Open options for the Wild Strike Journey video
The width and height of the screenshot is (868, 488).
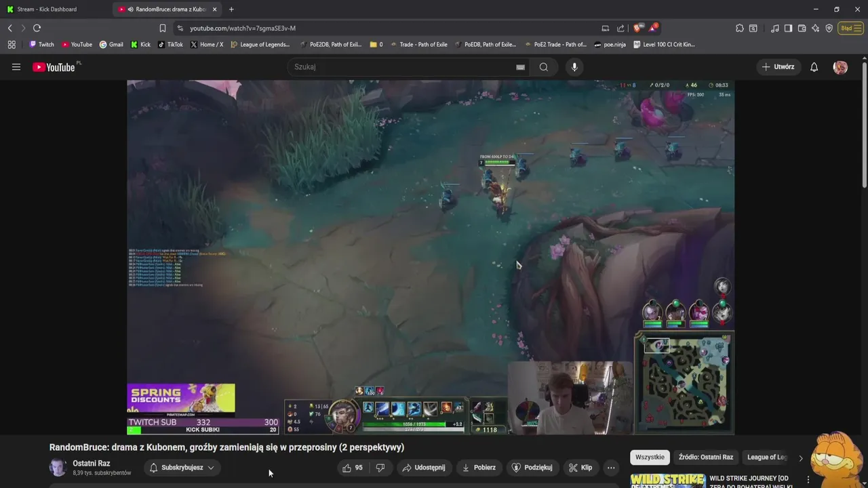coord(808,480)
